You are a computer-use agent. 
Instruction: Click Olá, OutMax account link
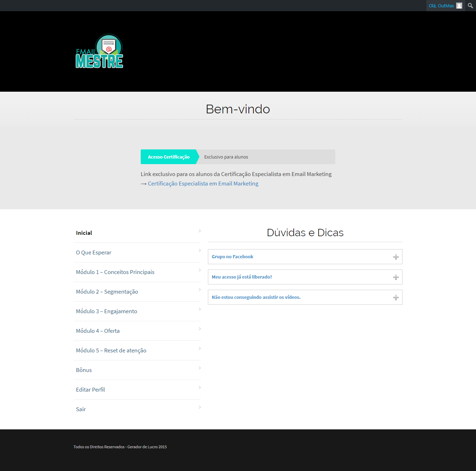point(441,6)
